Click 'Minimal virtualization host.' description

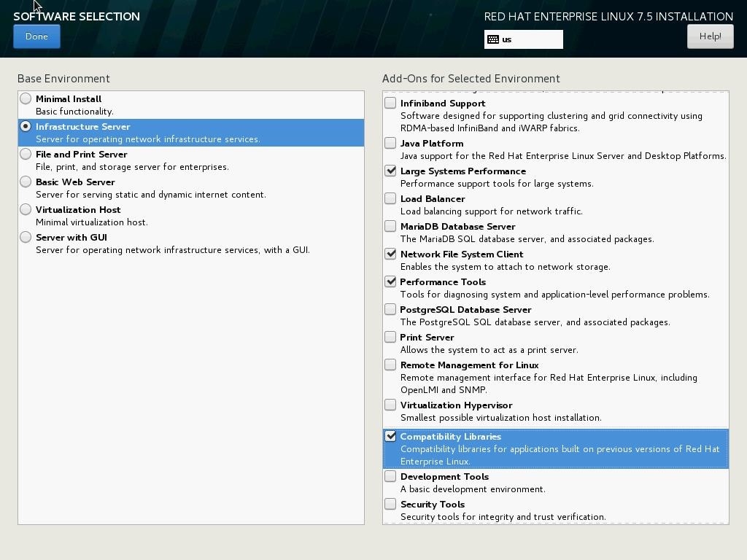(92, 222)
